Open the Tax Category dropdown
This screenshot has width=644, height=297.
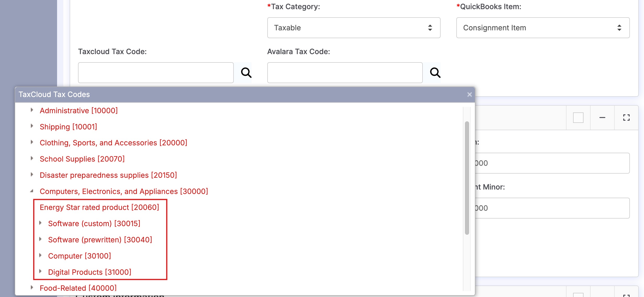click(353, 28)
